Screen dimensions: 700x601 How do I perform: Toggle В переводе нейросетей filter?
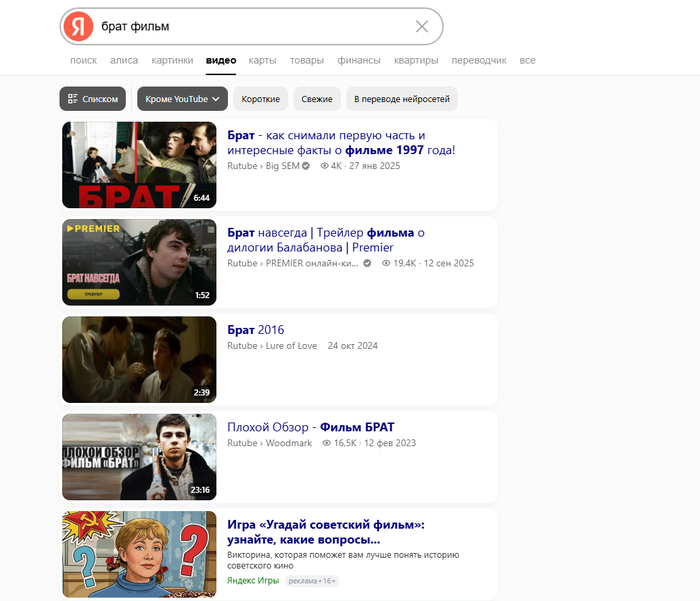pyautogui.click(x=402, y=99)
